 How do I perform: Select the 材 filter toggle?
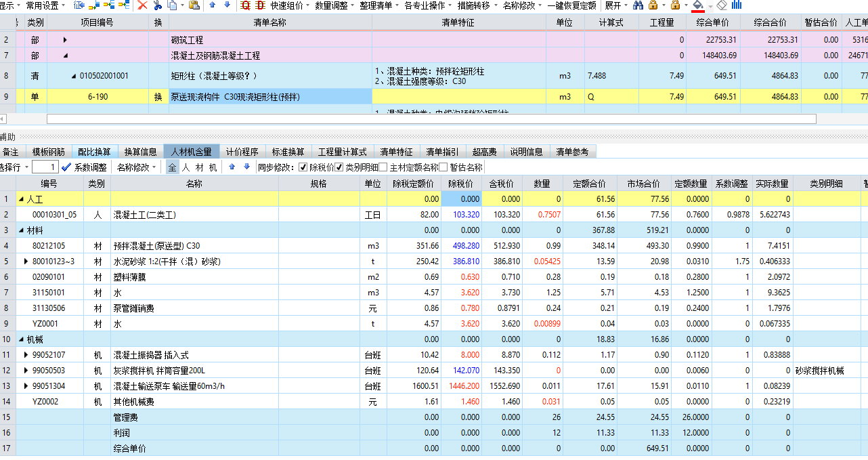coord(200,167)
